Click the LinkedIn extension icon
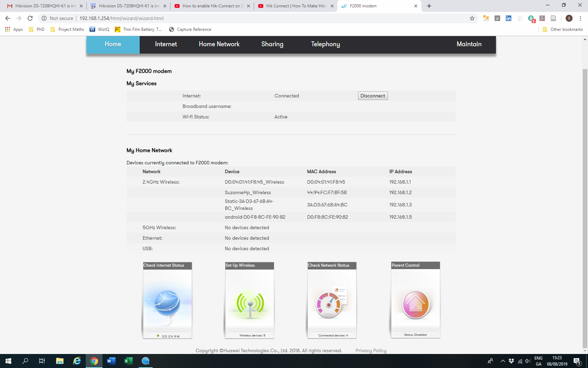588x368 pixels. pos(509,18)
